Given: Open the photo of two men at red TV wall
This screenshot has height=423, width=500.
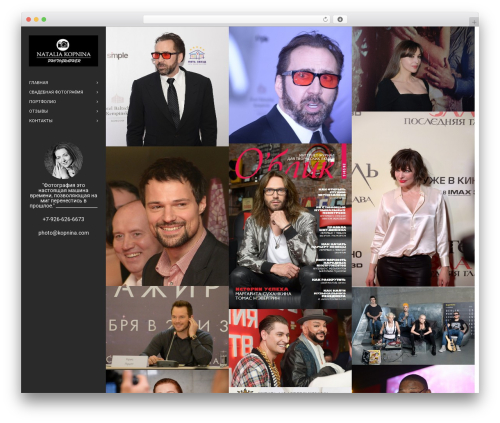Looking at the screenshot, I should coord(290,348).
